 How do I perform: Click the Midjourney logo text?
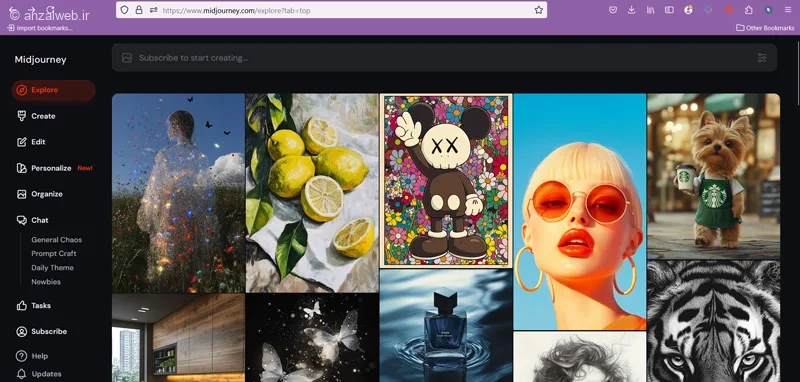40,60
